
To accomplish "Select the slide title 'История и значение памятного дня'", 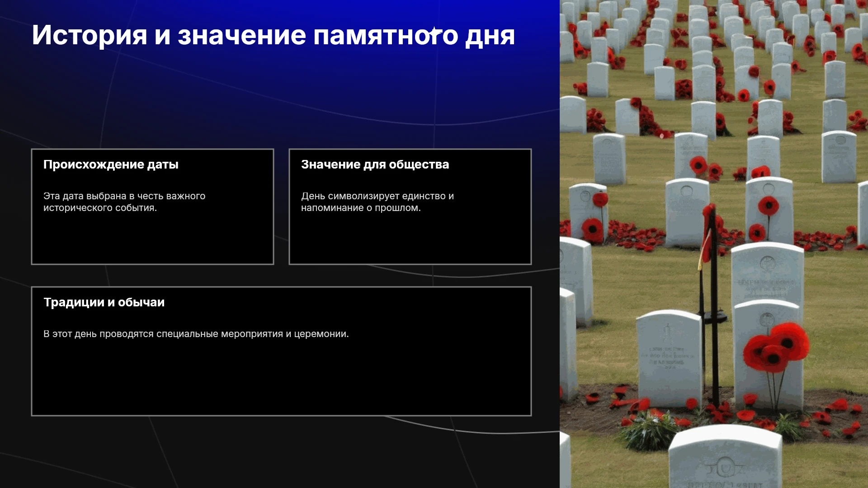I will pyautogui.click(x=274, y=35).
